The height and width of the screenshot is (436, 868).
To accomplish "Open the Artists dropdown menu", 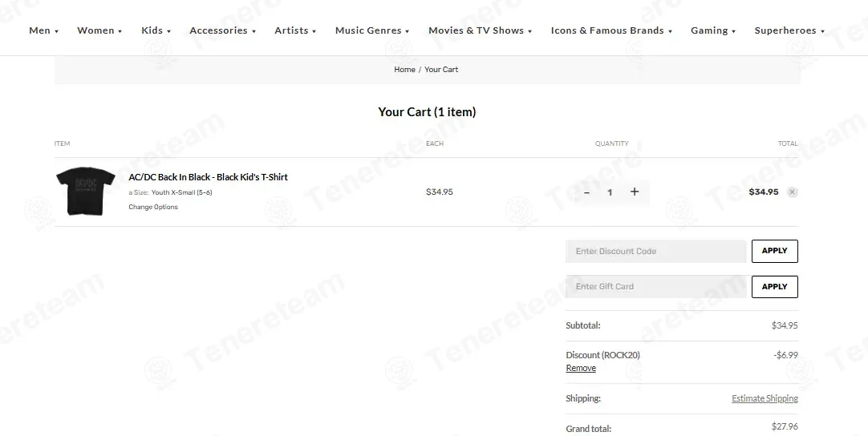I will [295, 30].
